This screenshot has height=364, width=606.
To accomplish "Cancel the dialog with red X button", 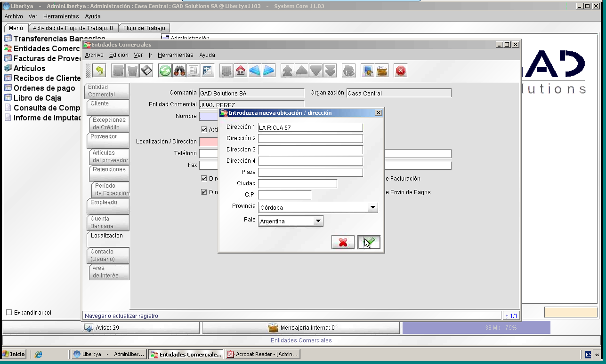I will tap(343, 242).
